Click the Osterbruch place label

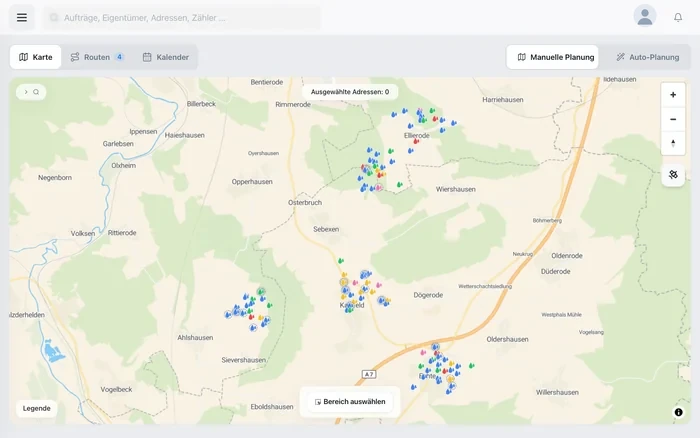[305, 203]
